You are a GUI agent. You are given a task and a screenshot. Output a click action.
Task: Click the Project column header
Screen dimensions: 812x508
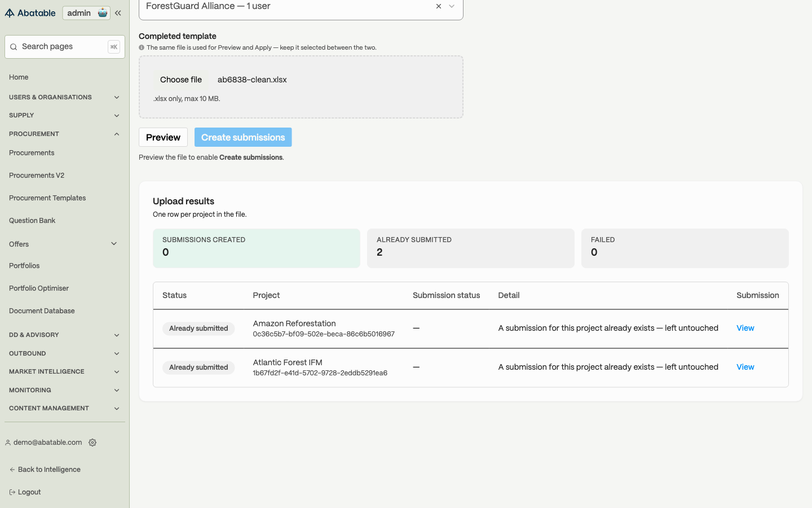(x=266, y=295)
